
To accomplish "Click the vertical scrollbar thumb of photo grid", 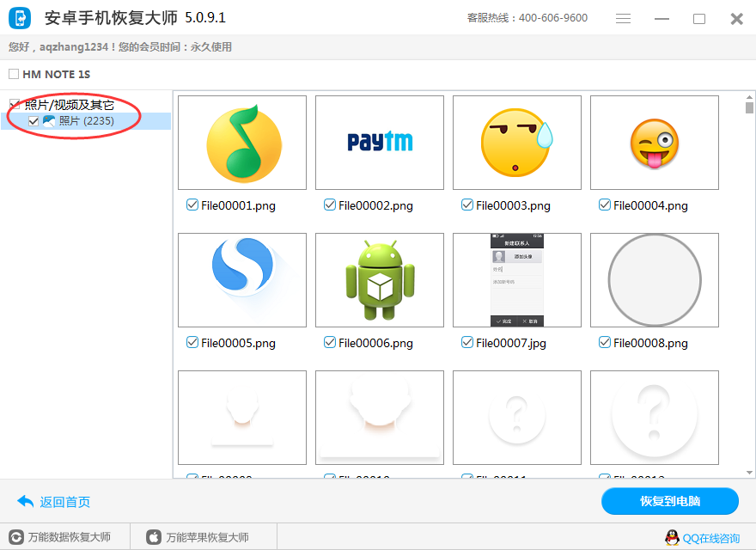I will [749, 107].
